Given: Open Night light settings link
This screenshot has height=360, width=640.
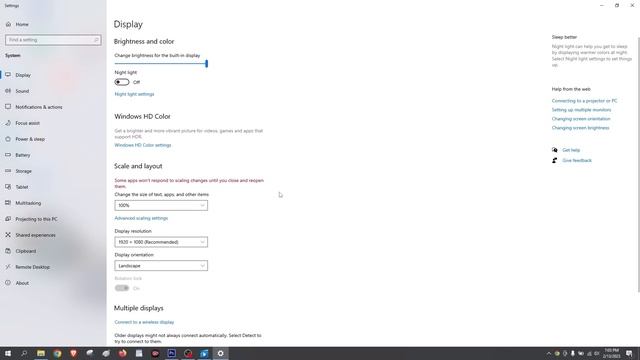Looking at the screenshot, I should click(134, 94).
